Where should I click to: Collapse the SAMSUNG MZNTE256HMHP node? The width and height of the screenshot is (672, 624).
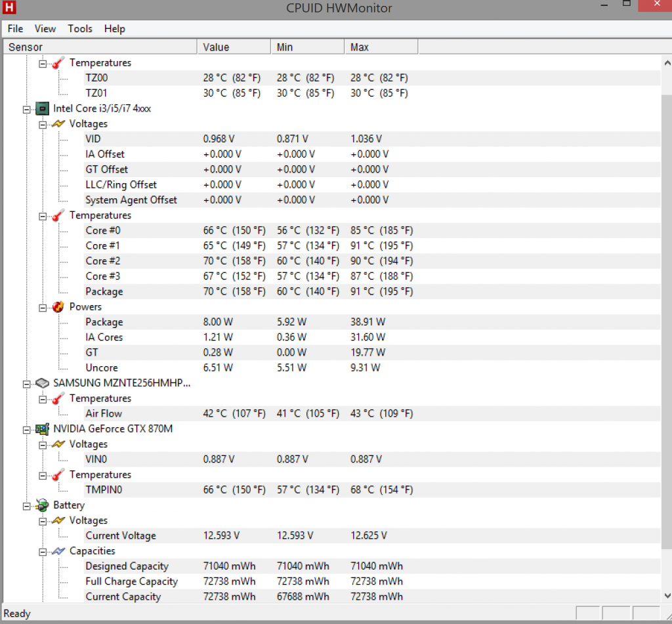click(26, 384)
